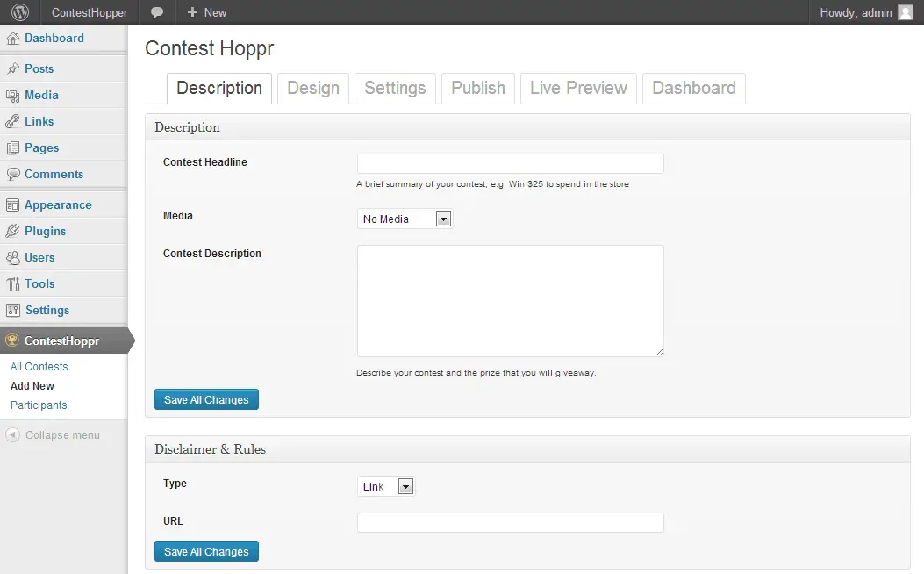Screen dimensions: 924x574
Task: Click the Posts pin icon
Action: point(13,69)
